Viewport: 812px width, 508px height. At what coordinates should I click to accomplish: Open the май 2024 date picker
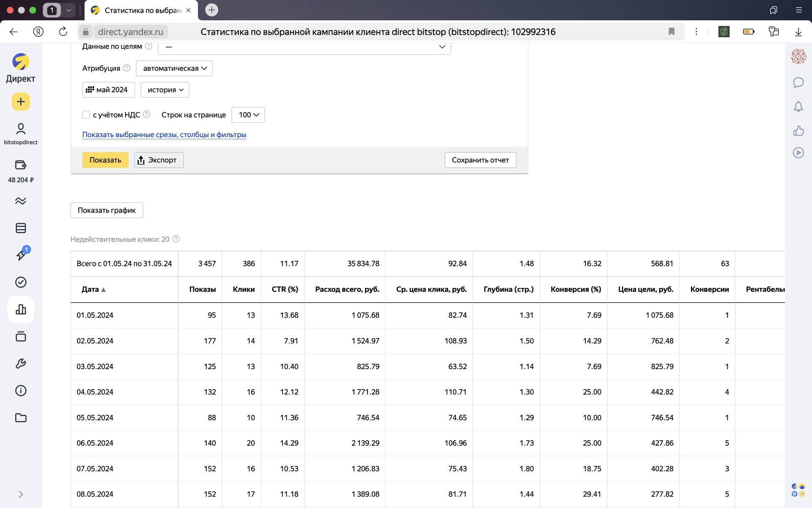click(108, 90)
